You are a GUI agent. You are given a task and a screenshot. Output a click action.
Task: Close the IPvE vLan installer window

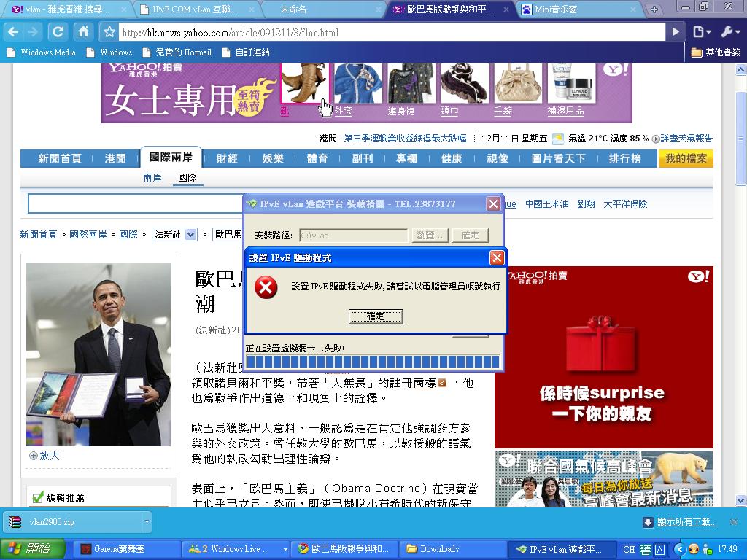pos(493,204)
